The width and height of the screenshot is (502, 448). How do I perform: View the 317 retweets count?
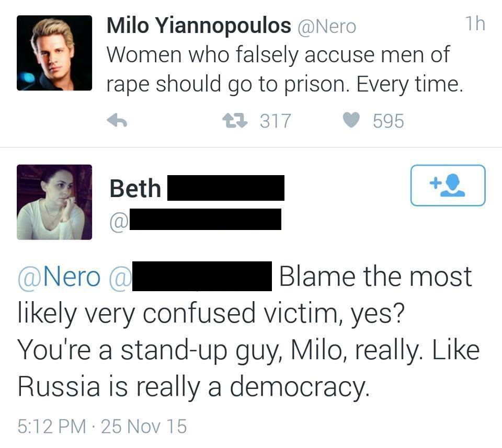[276, 121]
